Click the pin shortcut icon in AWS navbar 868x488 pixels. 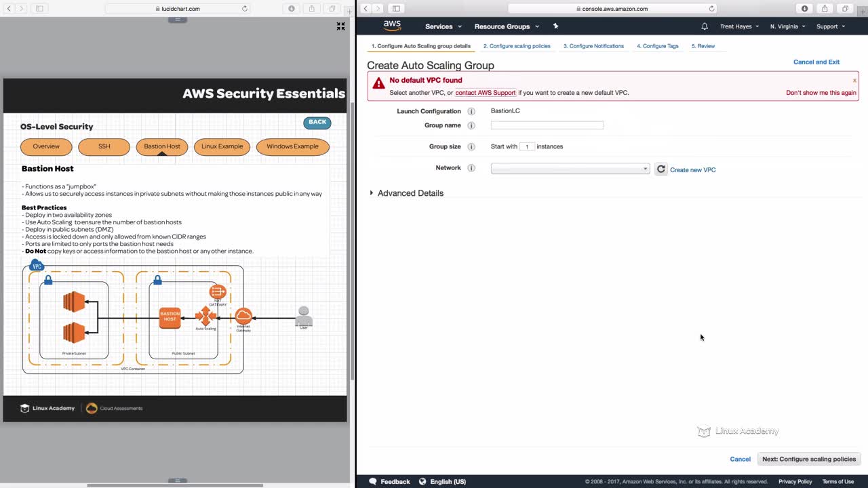click(555, 26)
